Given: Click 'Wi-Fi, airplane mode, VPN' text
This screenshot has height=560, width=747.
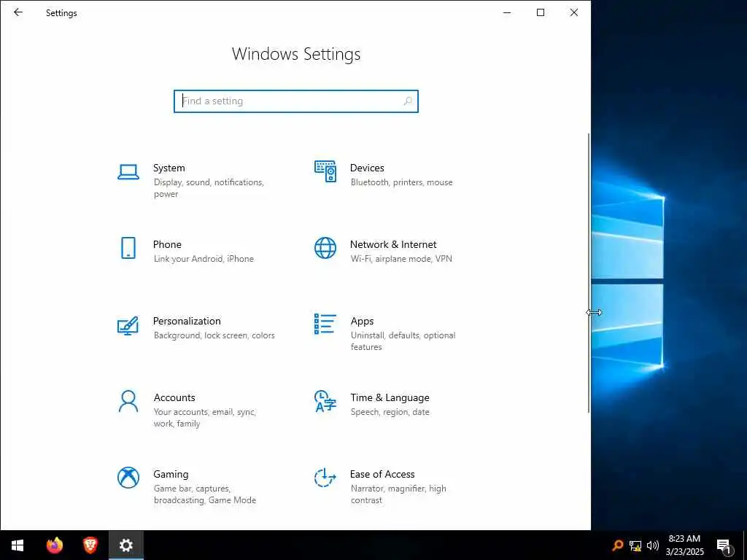Looking at the screenshot, I should point(401,259).
